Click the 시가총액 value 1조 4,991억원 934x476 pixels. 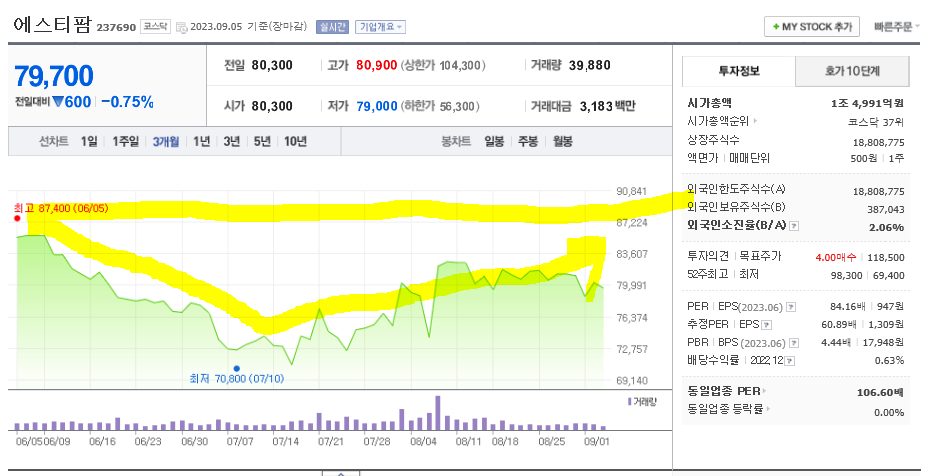point(867,103)
